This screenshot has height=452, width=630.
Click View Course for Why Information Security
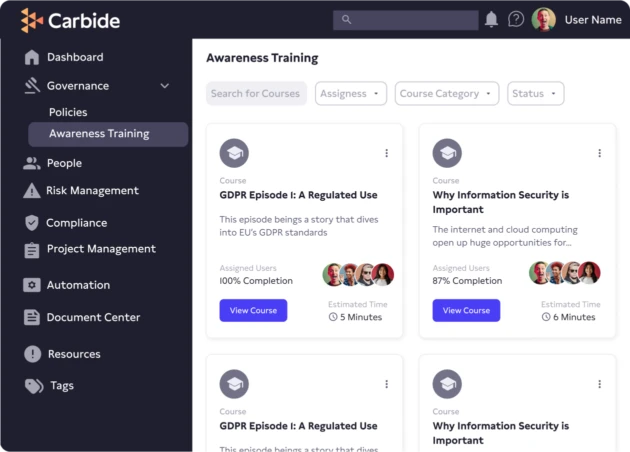point(466,310)
